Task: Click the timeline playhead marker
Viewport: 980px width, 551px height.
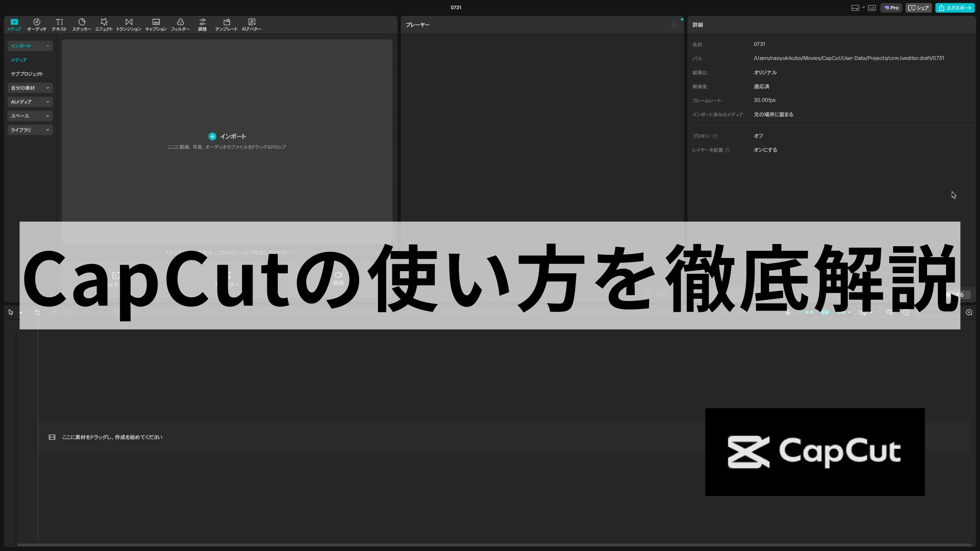Action: click(38, 322)
